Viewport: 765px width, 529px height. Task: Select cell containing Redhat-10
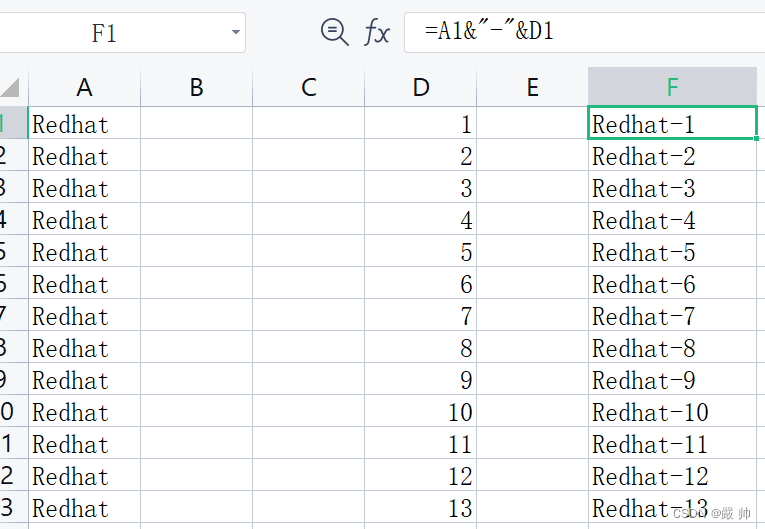672,411
